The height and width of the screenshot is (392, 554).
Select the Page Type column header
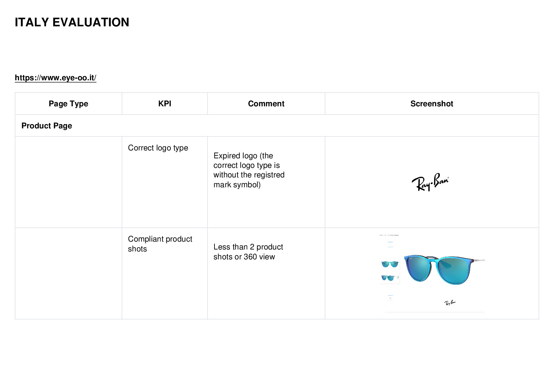click(x=68, y=104)
